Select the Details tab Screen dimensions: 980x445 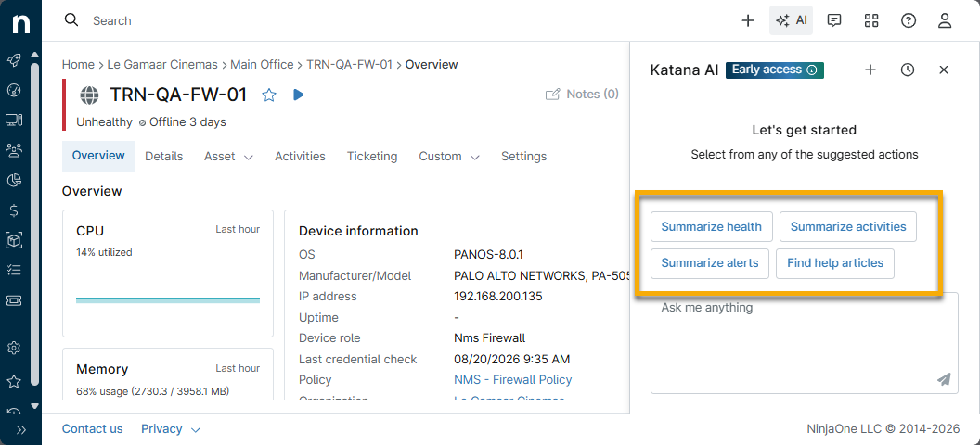[163, 156]
